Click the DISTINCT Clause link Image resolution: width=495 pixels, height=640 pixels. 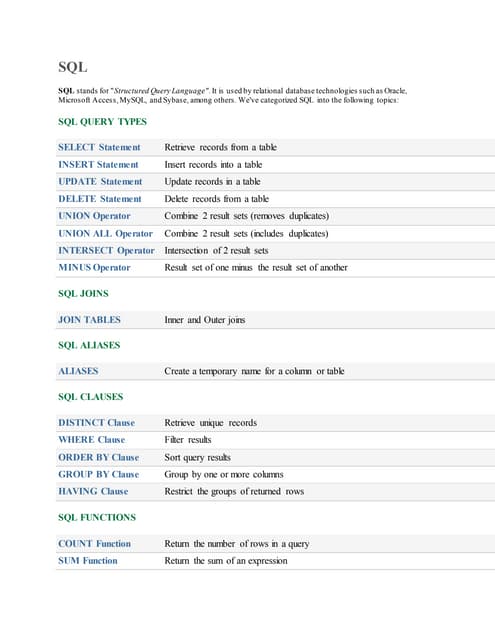(x=96, y=423)
